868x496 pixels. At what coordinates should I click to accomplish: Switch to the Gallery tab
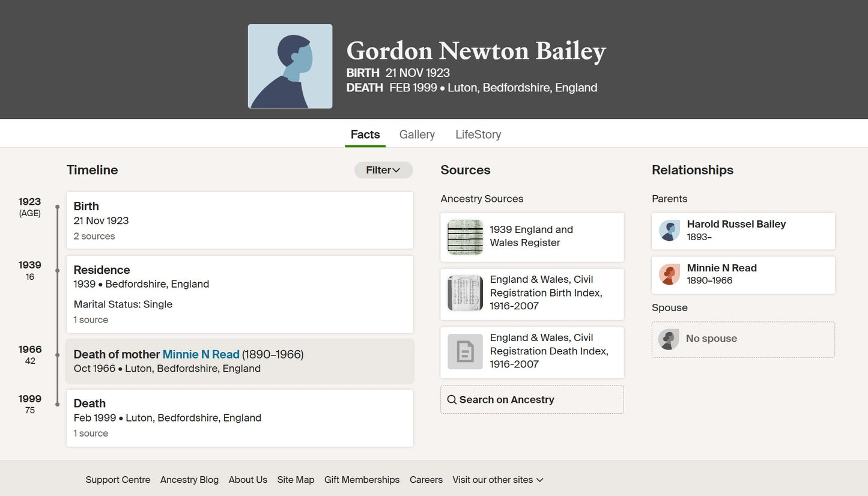coord(417,135)
